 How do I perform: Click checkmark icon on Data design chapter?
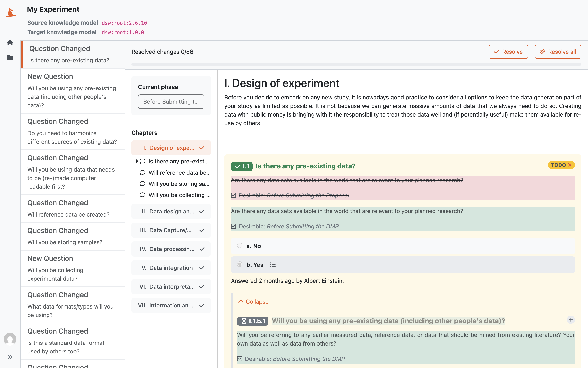[x=202, y=211]
